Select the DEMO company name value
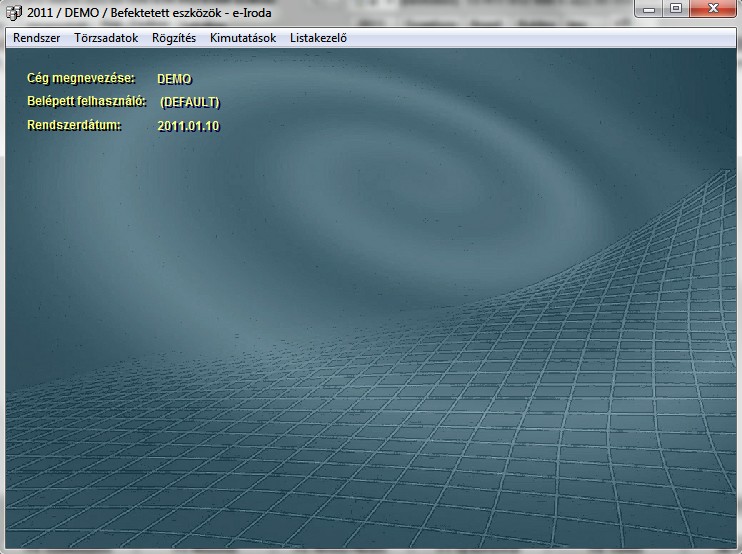Viewport: 742px width, 554px height. 174,78
